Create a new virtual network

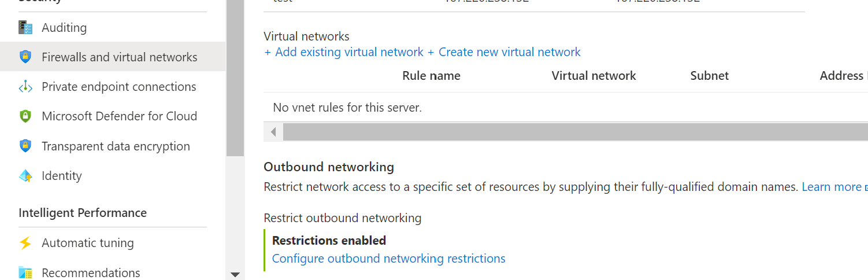(505, 52)
